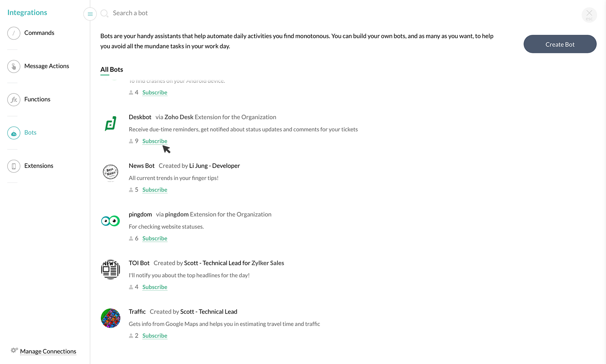
Task: Subscribe to the pingdom bot
Action: click(155, 238)
